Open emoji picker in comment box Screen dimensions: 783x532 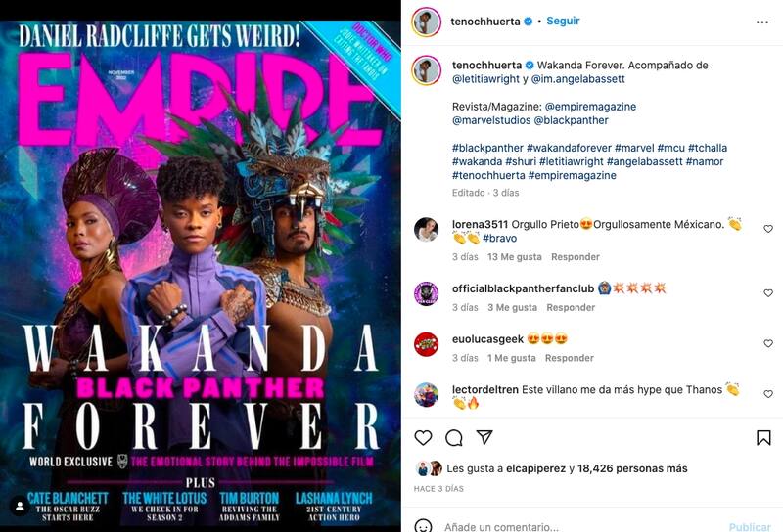click(x=424, y=525)
